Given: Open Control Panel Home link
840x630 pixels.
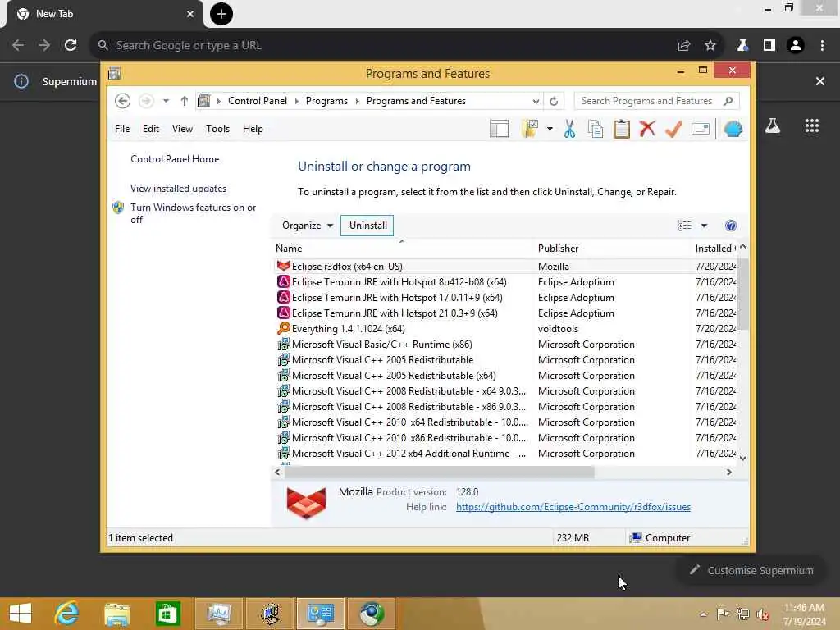Looking at the screenshot, I should (175, 159).
